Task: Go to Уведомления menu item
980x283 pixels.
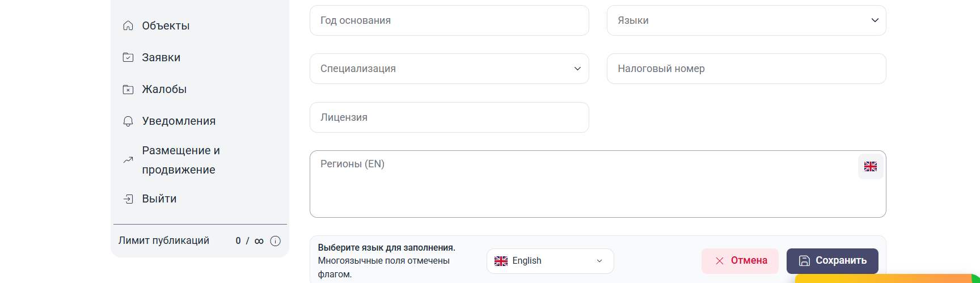Action: 179,121
